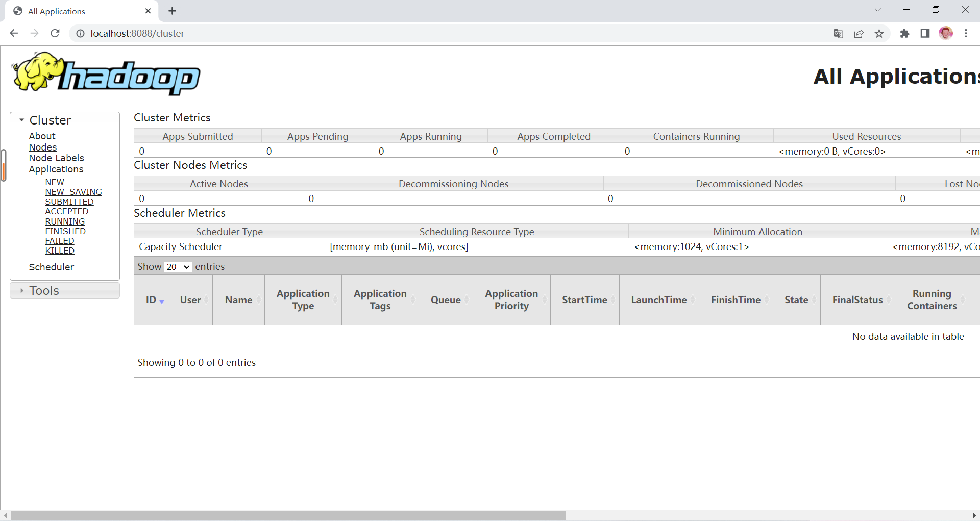Sort table by FinalStatus column
The height and width of the screenshot is (521, 980).
click(857, 300)
